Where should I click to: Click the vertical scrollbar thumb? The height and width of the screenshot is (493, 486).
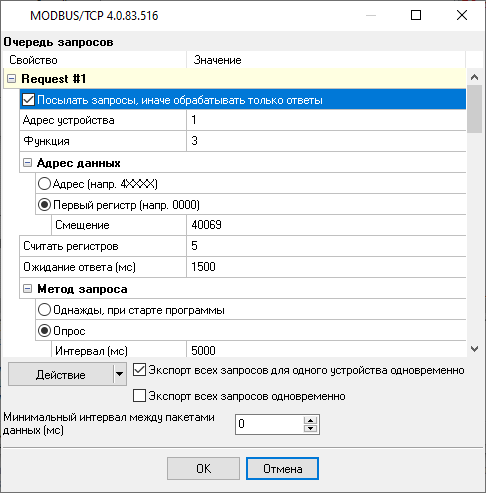point(475,109)
